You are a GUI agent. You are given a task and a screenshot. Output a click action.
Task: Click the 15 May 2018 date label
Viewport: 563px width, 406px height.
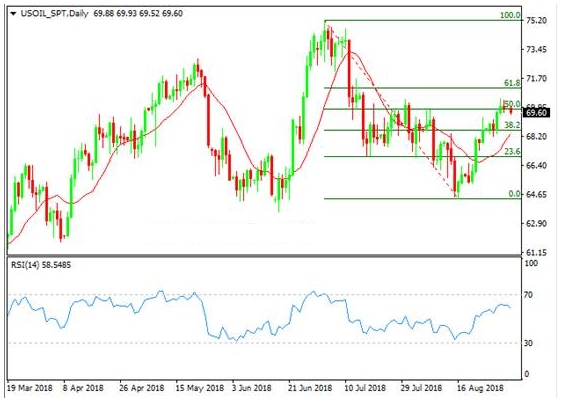coord(199,388)
